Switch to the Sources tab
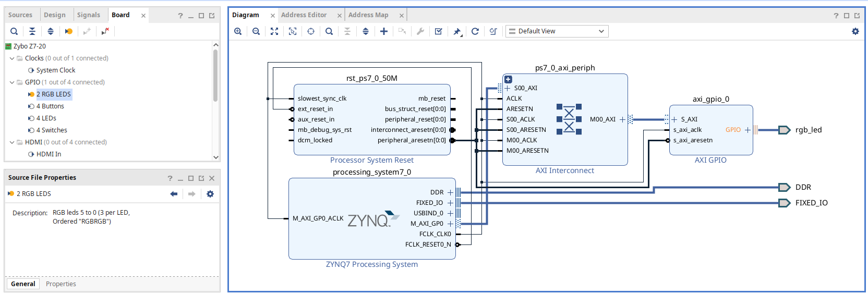Viewport: 868px width, 294px height. pos(20,15)
